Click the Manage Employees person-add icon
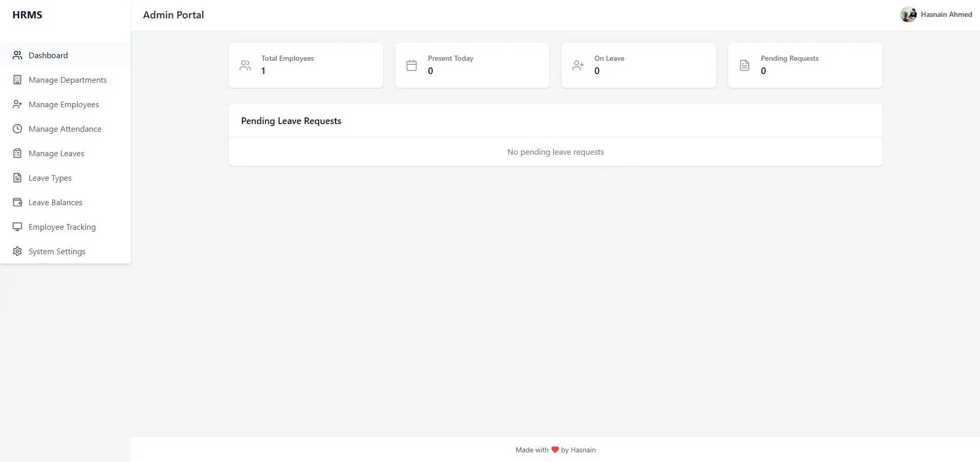The image size is (980, 462). (17, 104)
